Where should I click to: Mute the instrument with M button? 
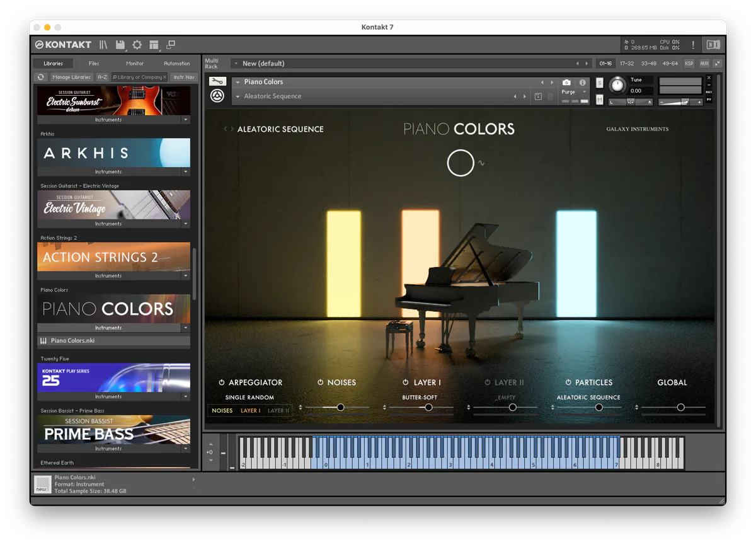click(x=599, y=100)
